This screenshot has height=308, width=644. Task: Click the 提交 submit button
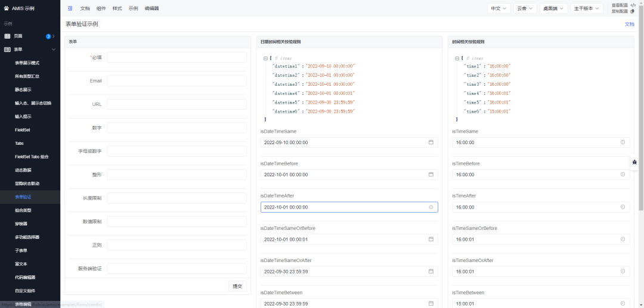tap(237, 286)
